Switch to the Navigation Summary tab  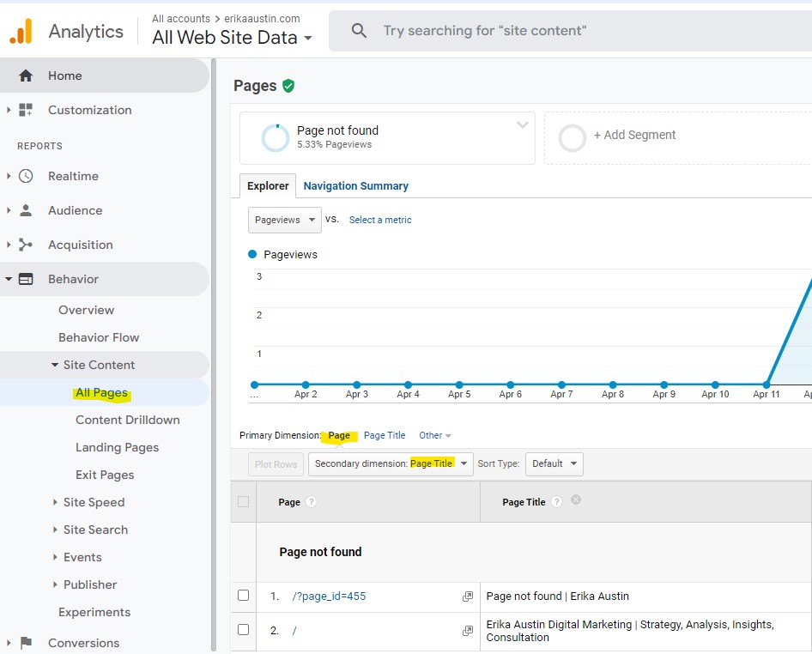(x=355, y=186)
